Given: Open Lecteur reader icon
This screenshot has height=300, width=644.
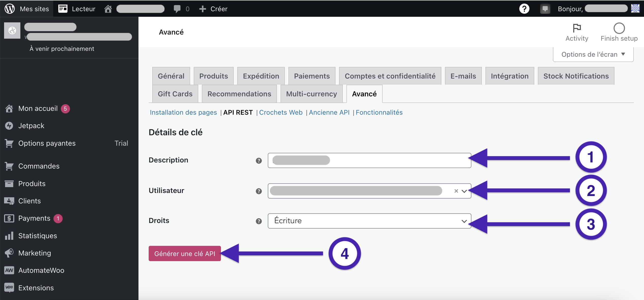Looking at the screenshot, I should [x=63, y=9].
